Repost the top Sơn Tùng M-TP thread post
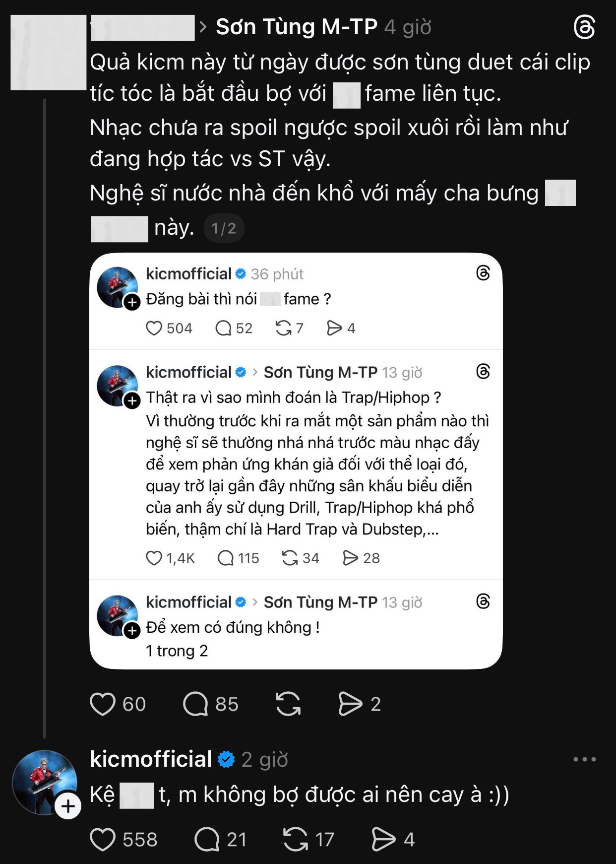 click(x=288, y=704)
